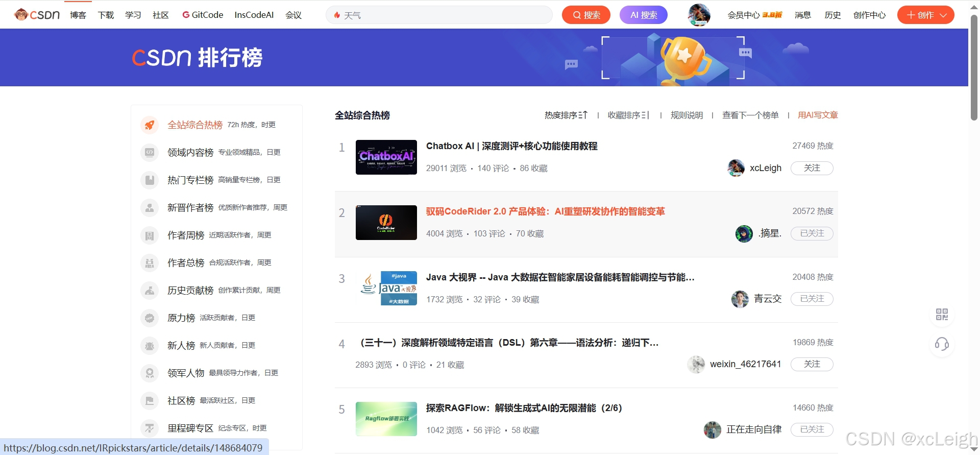Toggle 已关注 for 青云交

pos(812,299)
